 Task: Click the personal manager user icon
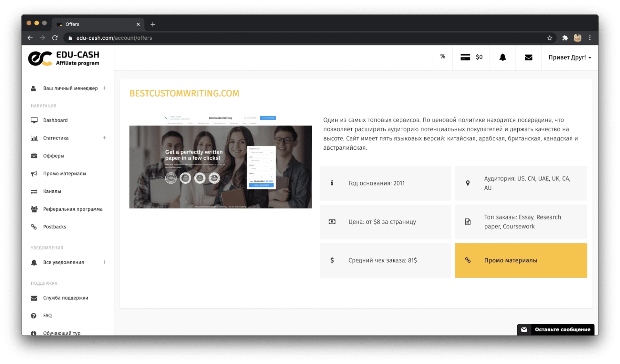click(33, 88)
